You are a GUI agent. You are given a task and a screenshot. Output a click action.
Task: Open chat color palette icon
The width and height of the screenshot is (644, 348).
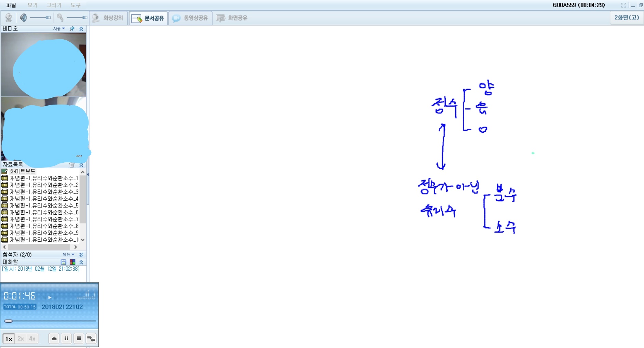(72, 262)
